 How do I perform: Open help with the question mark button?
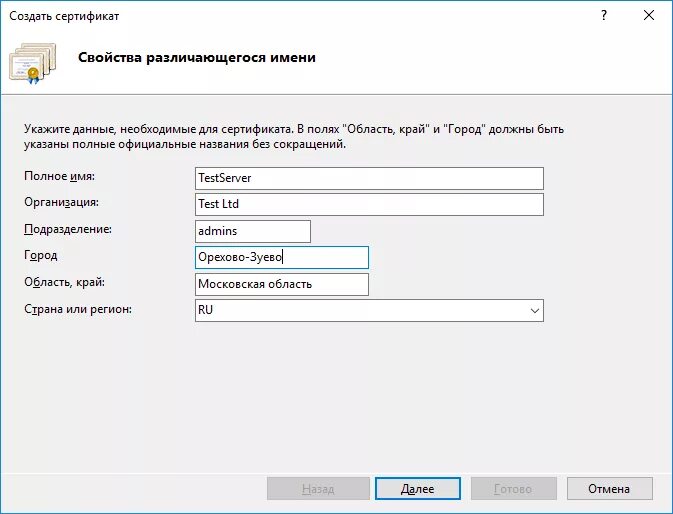point(604,15)
